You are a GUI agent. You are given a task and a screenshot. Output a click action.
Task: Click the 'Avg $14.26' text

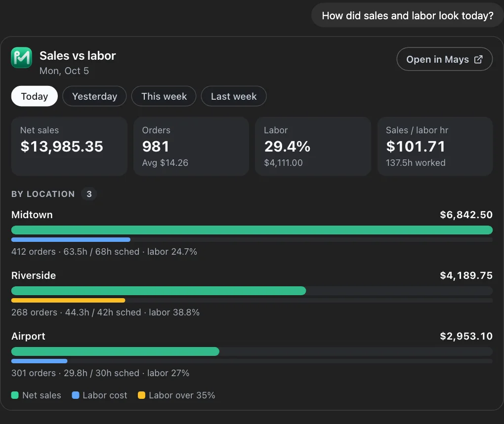point(165,163)
